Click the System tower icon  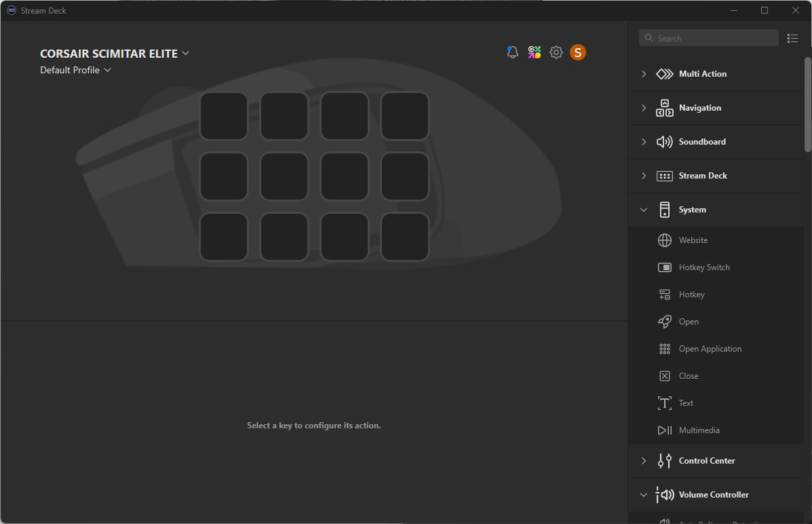[x=665, y=210]
